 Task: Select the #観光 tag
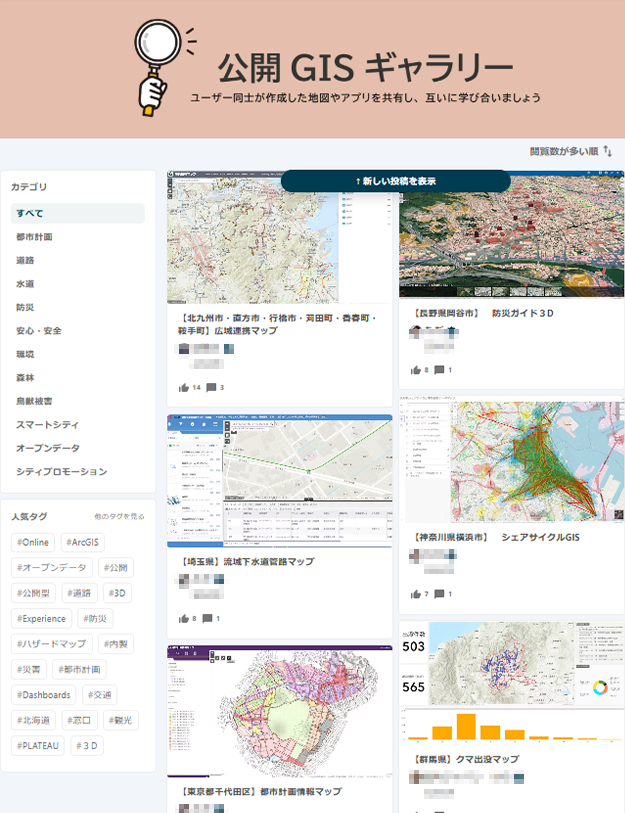(120, 720)
